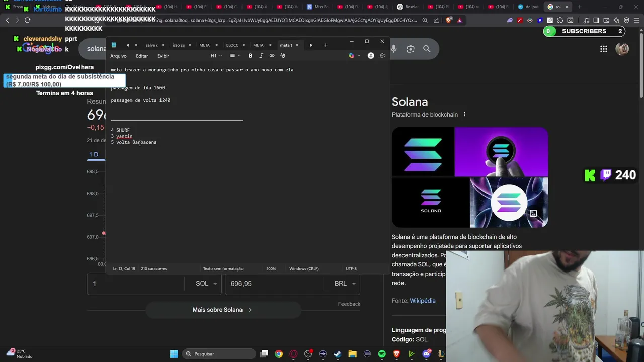Open the Editar menu

[142, 56]
